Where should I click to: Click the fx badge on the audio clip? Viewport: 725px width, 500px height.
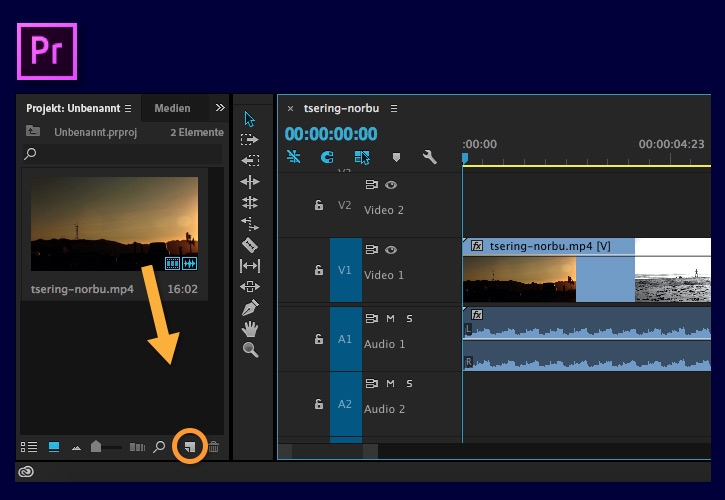477,315
